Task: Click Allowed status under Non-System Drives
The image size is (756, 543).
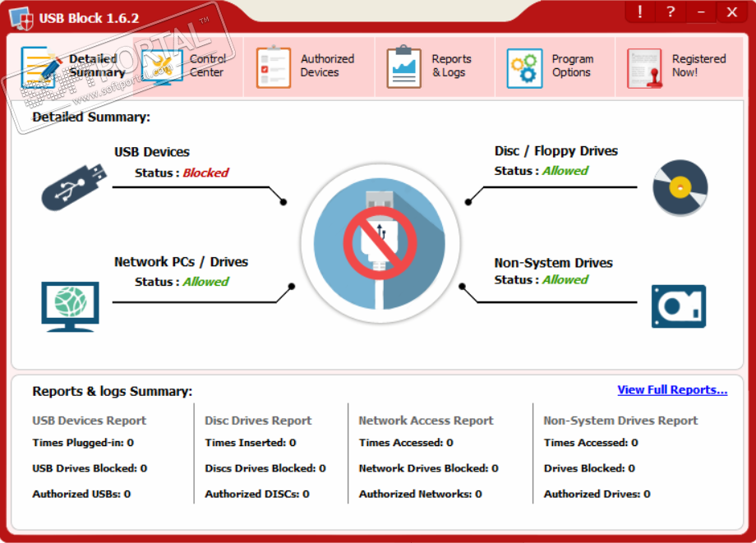Action: pos(565,280)
